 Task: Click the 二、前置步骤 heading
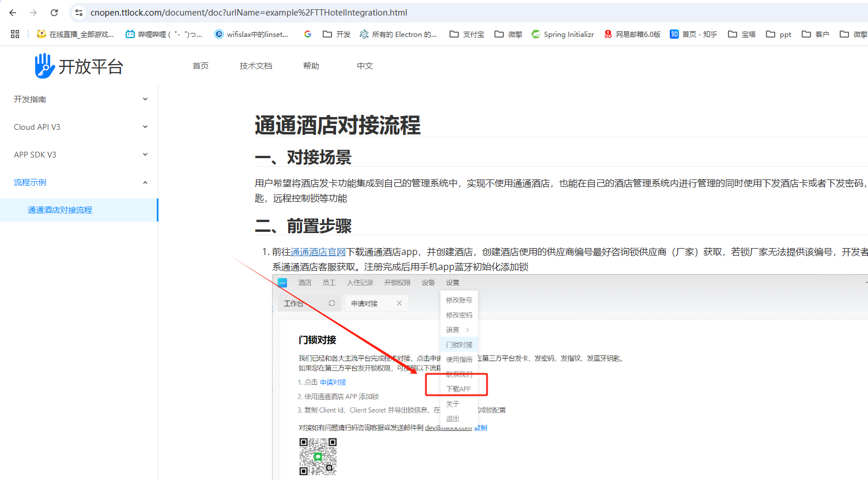pyautogui.click(x=303, y=226)
